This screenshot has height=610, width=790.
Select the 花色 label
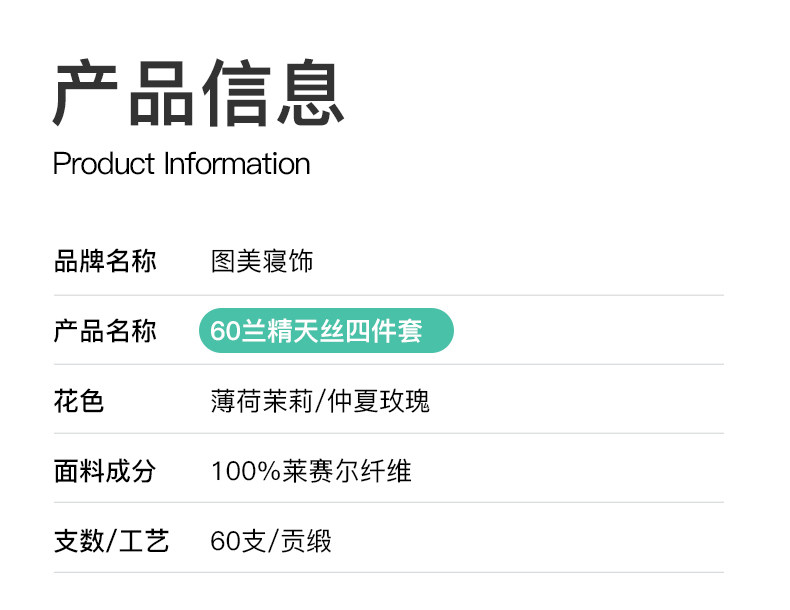click(79, 401)
